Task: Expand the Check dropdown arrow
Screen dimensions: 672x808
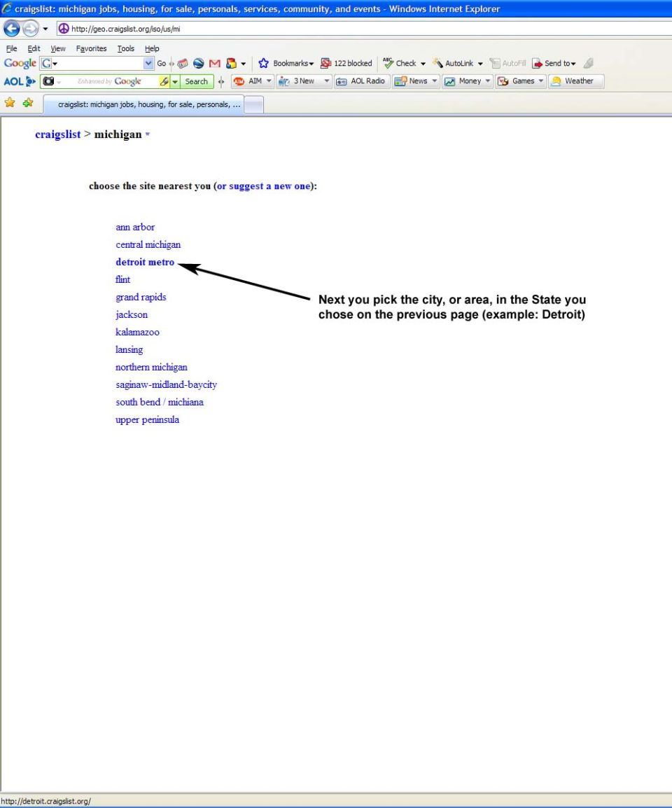Action: (x=423, y=64)
